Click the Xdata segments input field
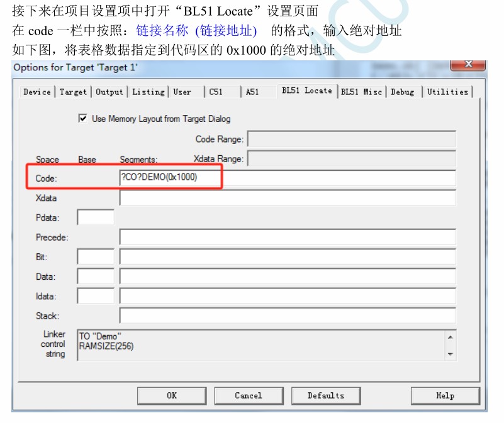The width and height of the screenshot is (504, 423). click(288, 197)
